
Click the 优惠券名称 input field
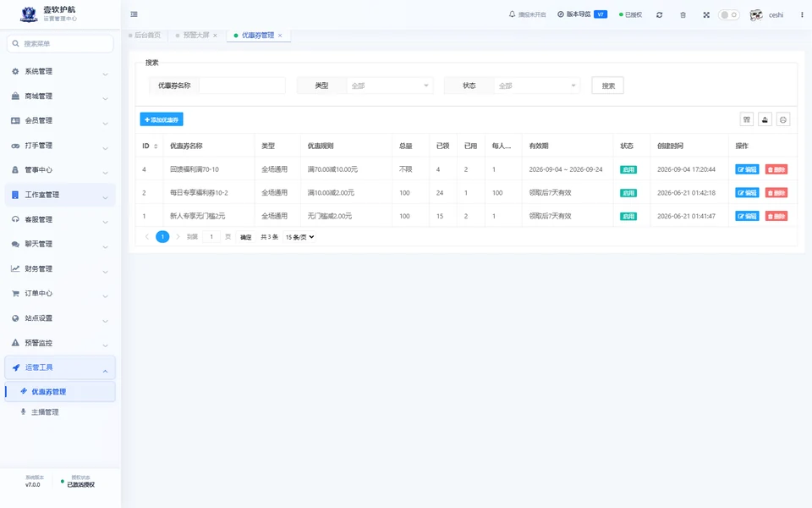pyautogui.click(x=242, y=86)
